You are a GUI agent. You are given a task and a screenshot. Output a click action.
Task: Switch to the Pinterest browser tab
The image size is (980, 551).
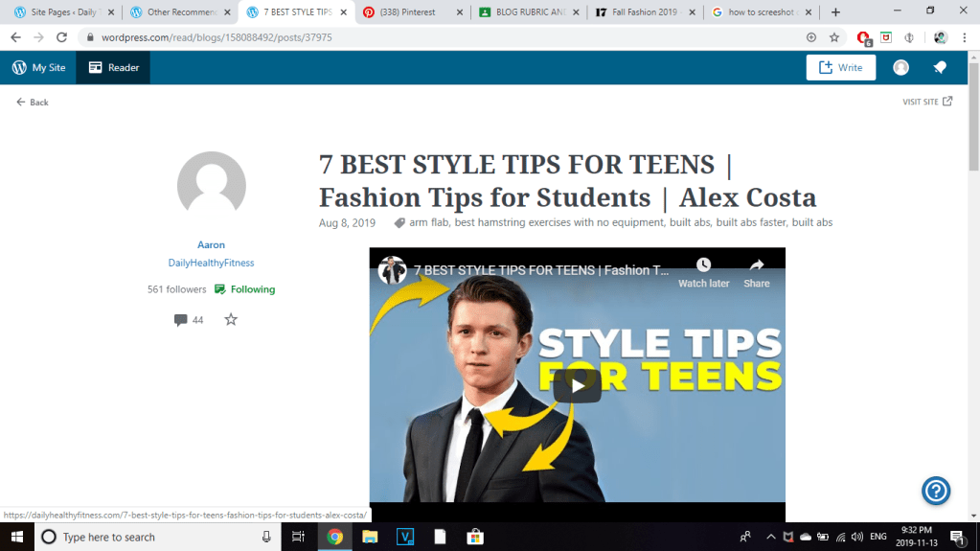412,12
